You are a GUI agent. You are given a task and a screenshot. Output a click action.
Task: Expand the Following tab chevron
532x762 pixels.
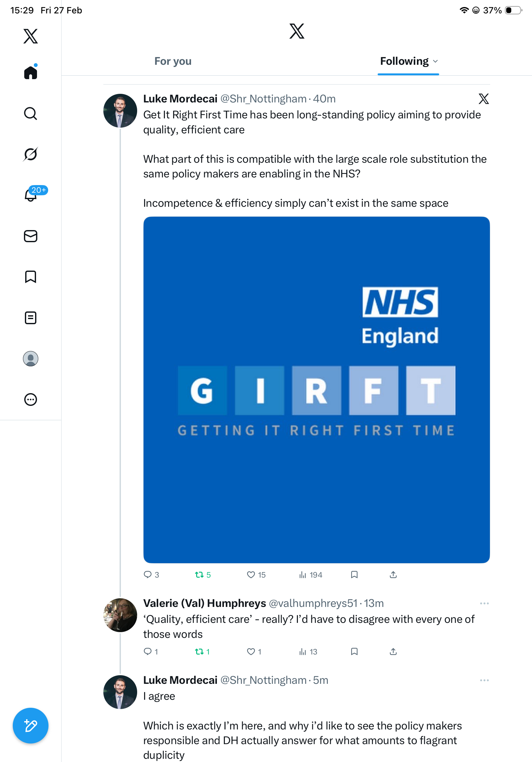tap(435, 61)
